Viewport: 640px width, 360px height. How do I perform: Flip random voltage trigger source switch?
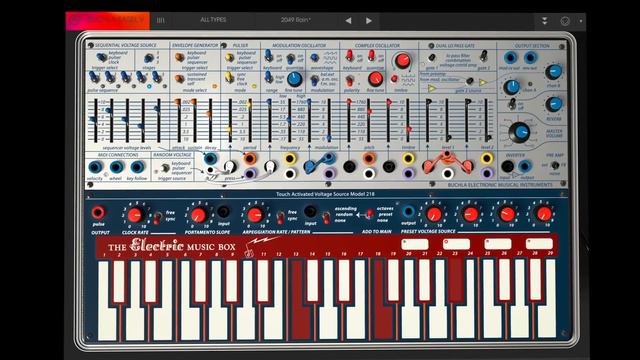[165, 168]
